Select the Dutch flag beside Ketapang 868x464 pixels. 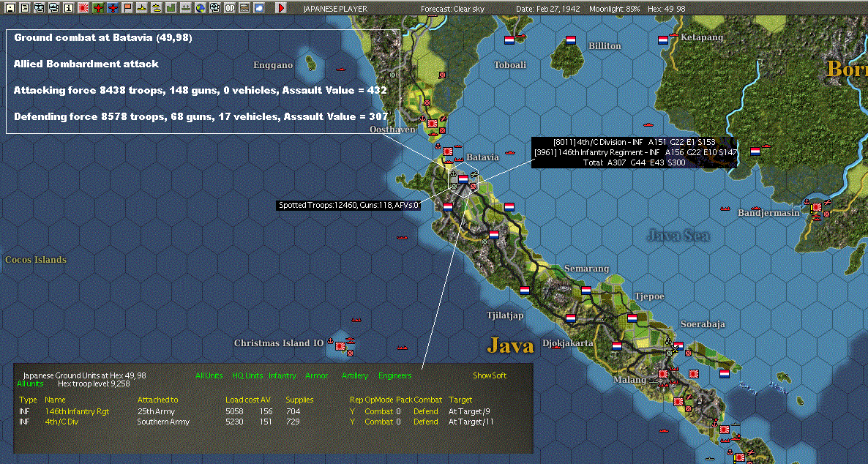coord(662,40)
